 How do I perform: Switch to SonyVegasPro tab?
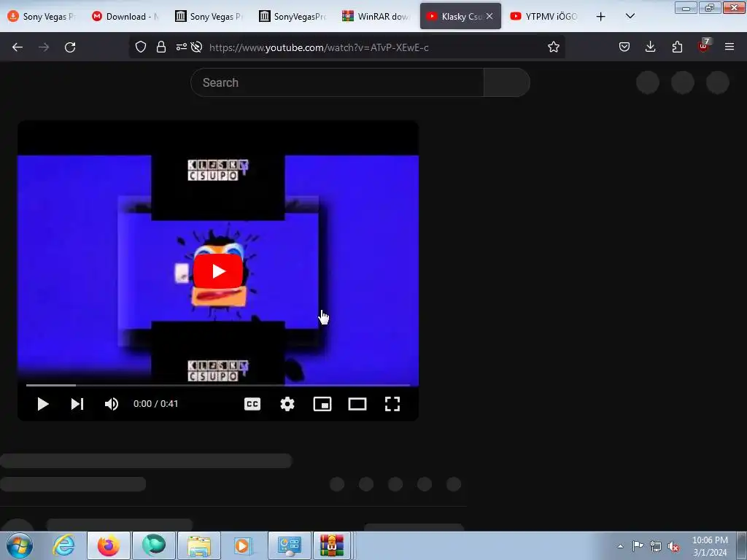tap(293, 16)
